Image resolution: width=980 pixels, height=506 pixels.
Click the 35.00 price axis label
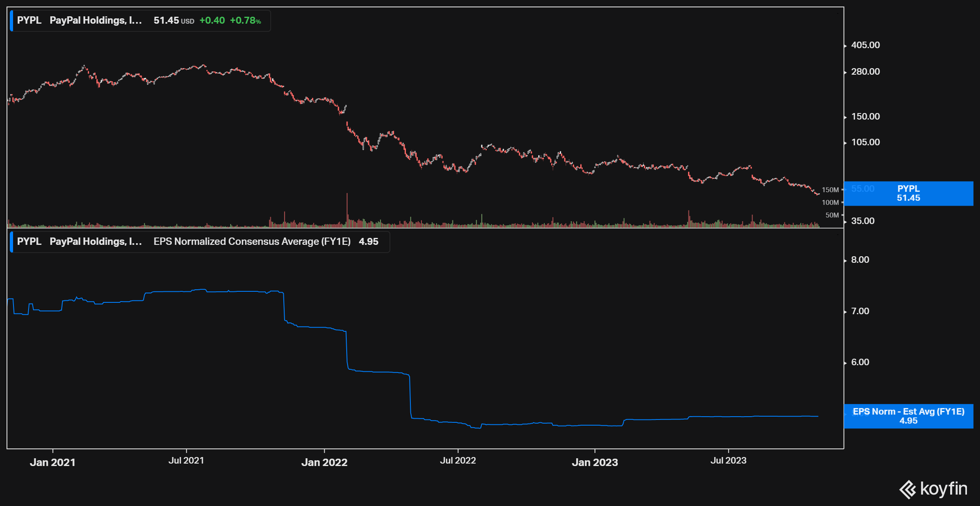[862, 221]
